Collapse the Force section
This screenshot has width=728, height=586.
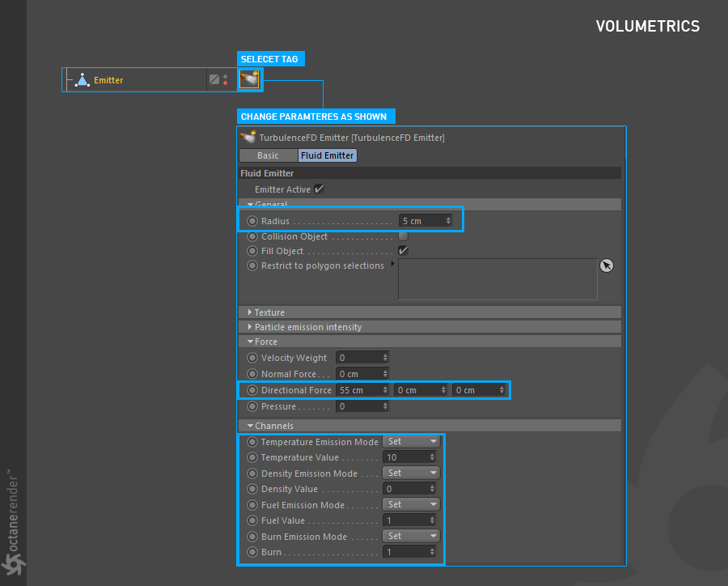pos(250,342)
